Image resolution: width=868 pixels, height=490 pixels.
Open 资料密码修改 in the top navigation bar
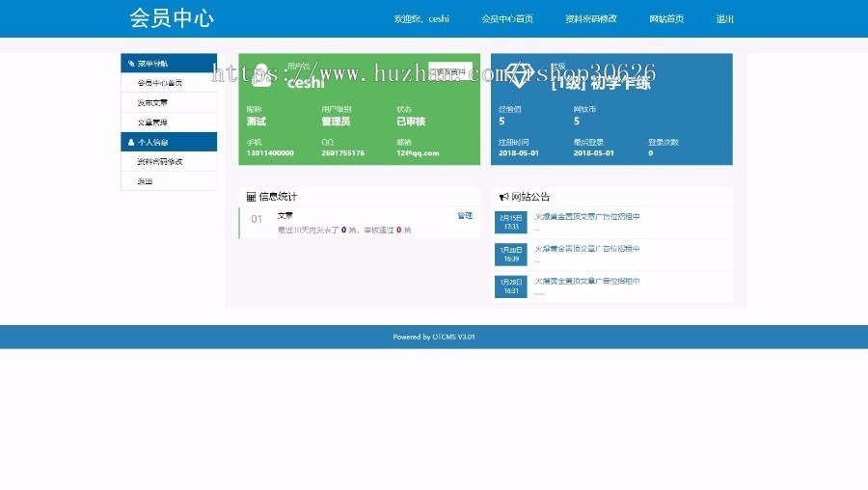(x=591, y=19)
